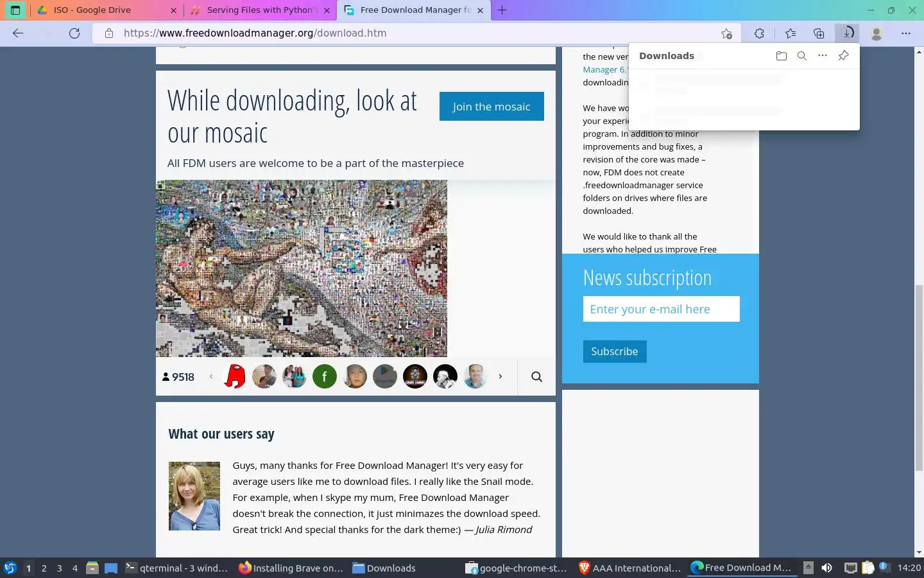Open more options in Downloads panel
The image size is (924, 578).
823,56
